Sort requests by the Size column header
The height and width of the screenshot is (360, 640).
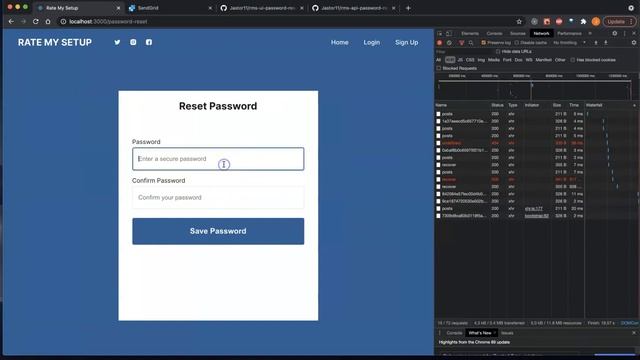[x=557, y=105]
